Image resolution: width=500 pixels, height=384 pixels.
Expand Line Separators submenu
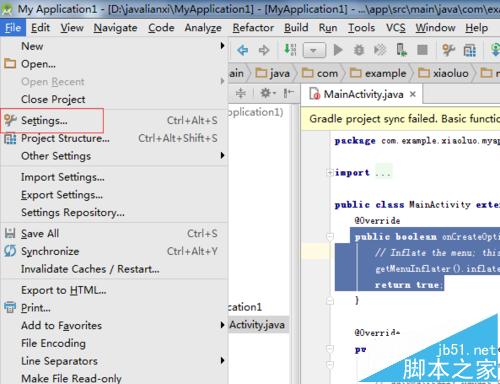pyautogui.click(x=114, y=361)
